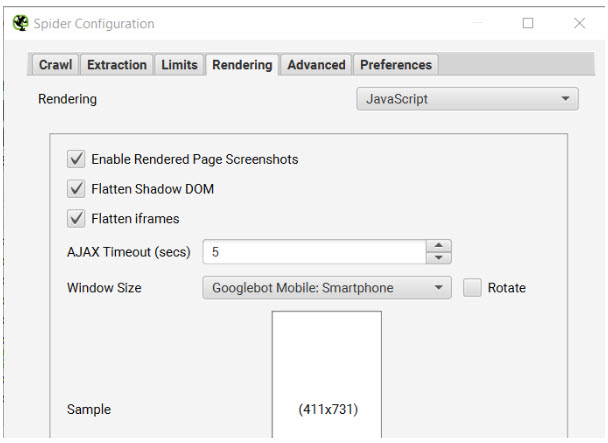Toggle the Flatten Shadow DOM checkbox
Viewport: 608px width, 443px height.
(76, 189)
